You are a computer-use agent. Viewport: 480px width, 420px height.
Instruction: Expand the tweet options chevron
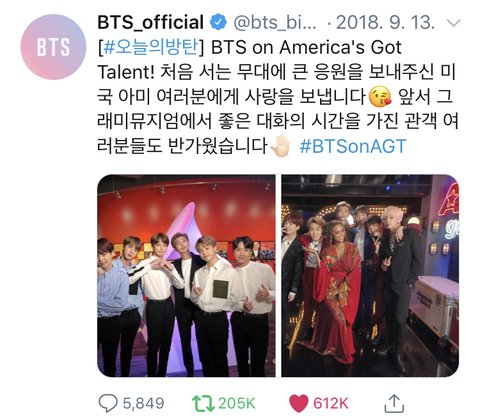(453, 23)
